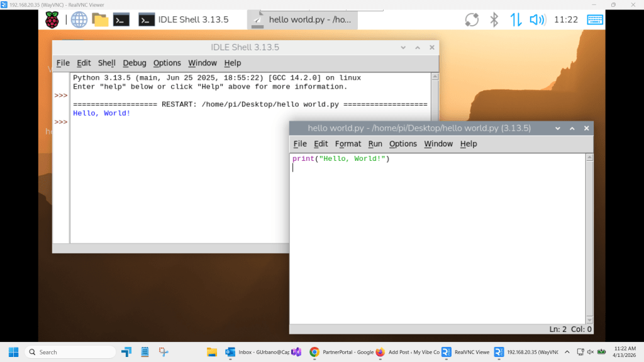Show hidden icons in Windows tray
This screenshot has width=644, height=362.
point(567,352)
